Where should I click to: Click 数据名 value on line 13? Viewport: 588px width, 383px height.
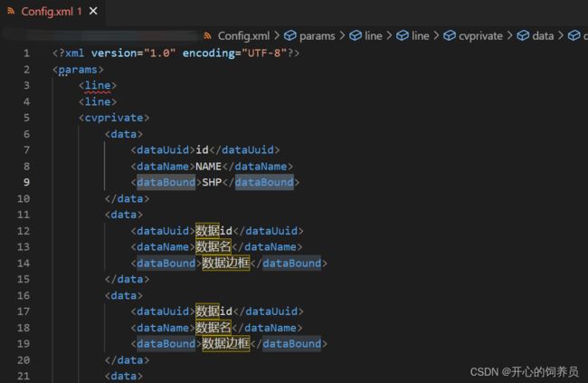click(213, 246)
